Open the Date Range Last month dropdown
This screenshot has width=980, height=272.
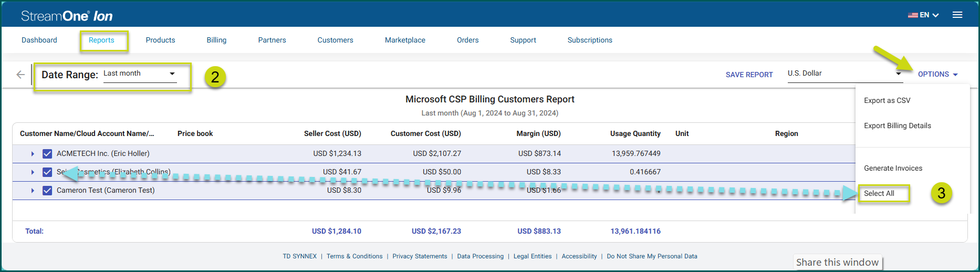point(140,74)
